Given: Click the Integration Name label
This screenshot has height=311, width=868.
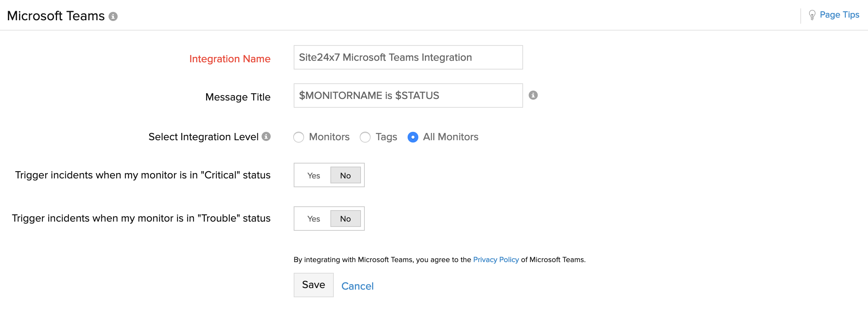Looking at the screenshot, I should click(x=230, y=59).
